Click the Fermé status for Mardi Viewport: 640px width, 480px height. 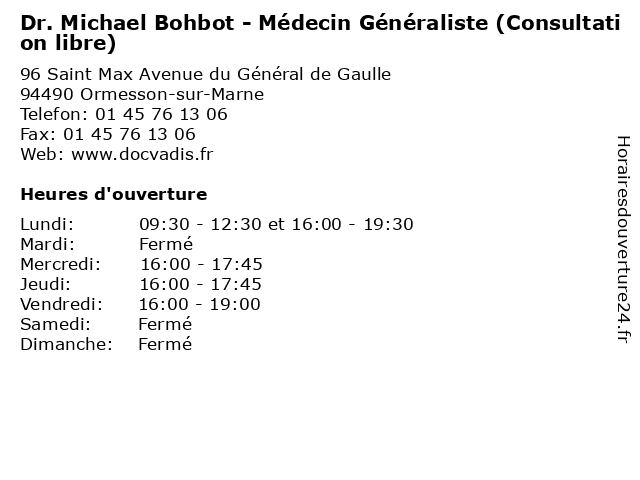[166, 244]
